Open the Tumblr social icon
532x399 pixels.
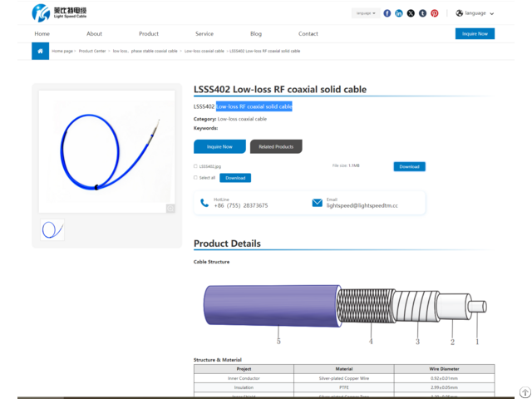coord(422,13)
